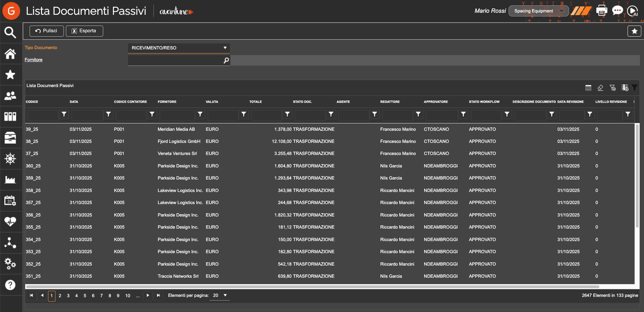Image resolution: width=644 pixels, height=312 pixels.
Task: Open the CODICE column filter operator
Action: pyautogui.click(x=64, y=114)
